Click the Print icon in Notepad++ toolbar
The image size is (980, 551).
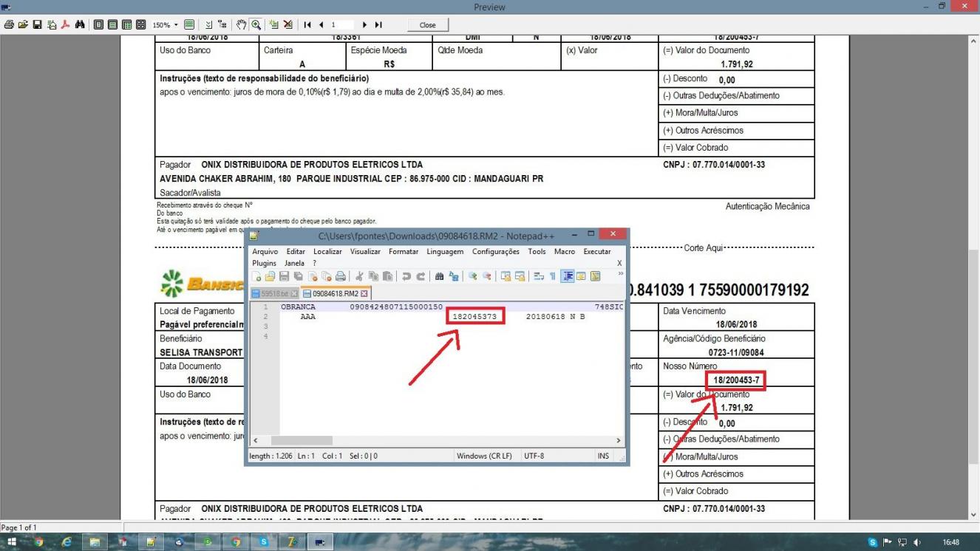pyautogui.click(x=341, y=276)
